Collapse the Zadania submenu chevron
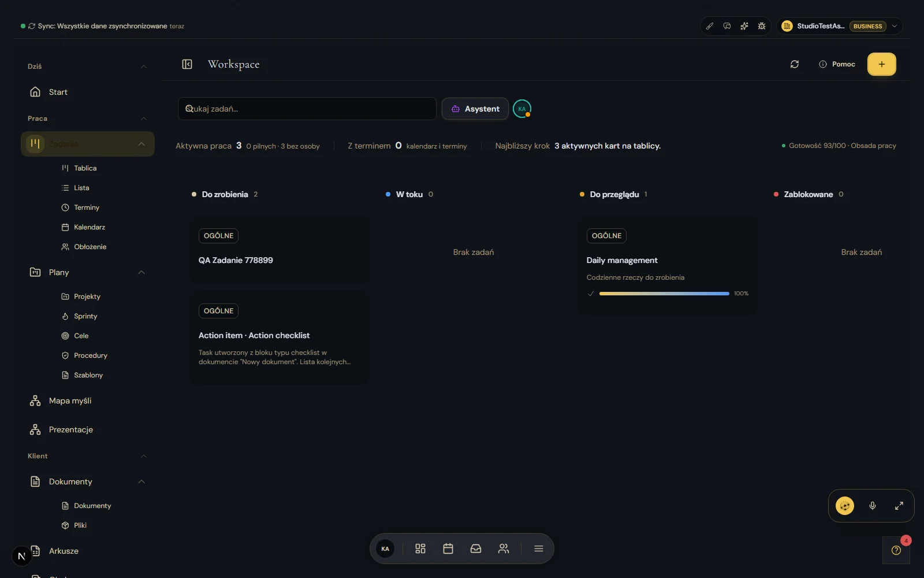This screenshot has height=578, width=924. click(141, 144)
